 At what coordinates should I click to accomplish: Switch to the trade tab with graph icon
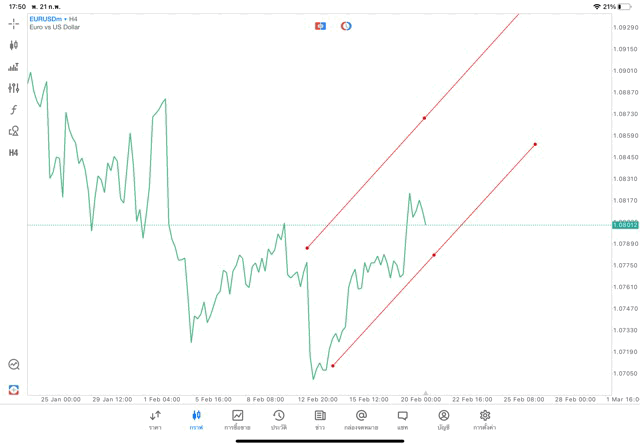click(238, 420)
